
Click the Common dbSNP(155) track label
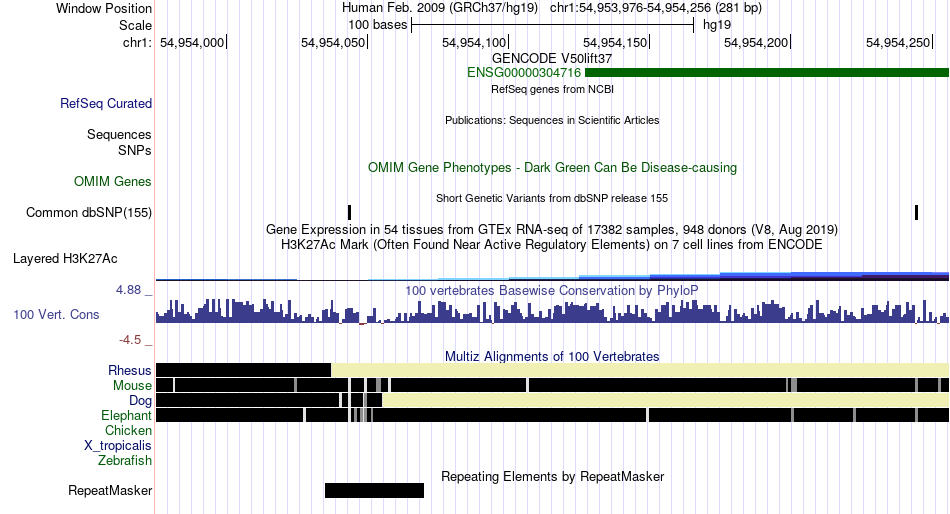click(89, 213)
